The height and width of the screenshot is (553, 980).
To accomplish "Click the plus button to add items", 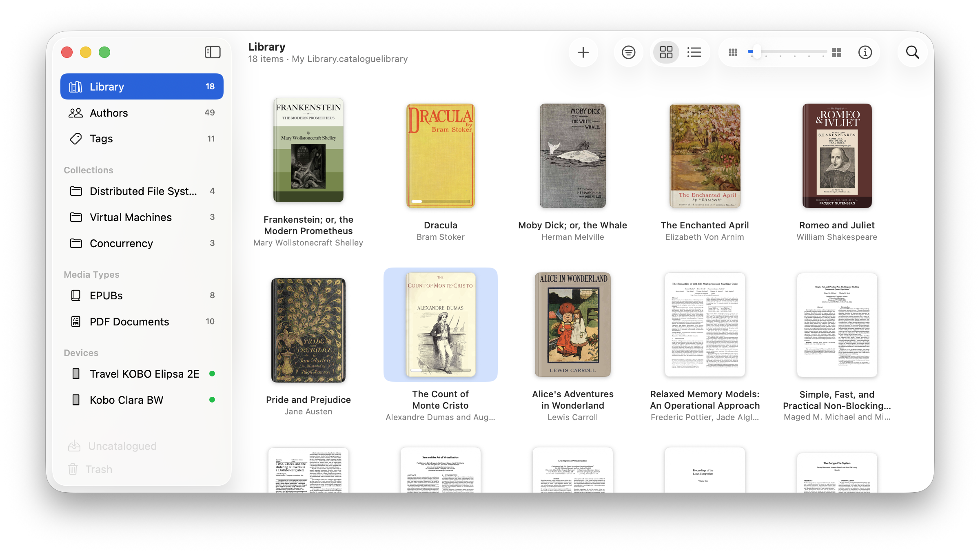I will [583, 52].
